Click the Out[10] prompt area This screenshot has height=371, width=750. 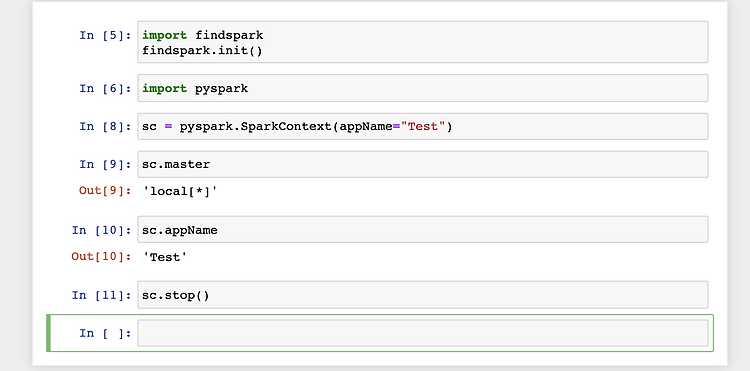tap(101, 256)
